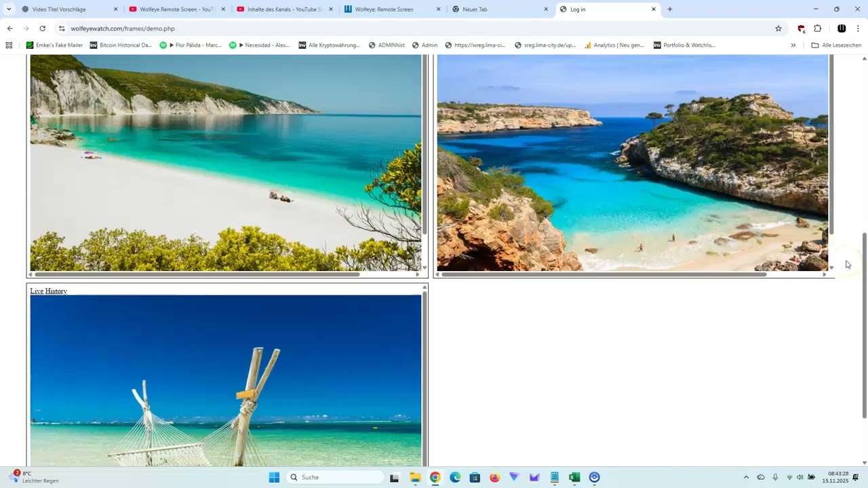Open the wreg.lima-ci... bookmark
The image size is (868, 488).
tap(475, 45)
